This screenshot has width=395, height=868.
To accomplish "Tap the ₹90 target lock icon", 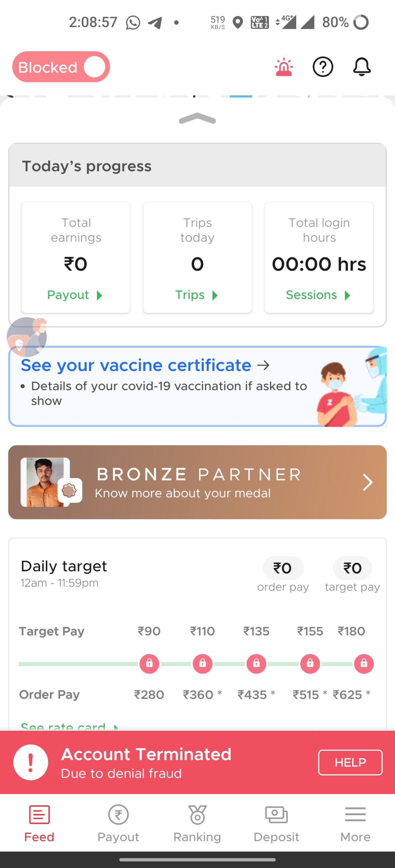I will pyautogui.click(x=149, y=663).
